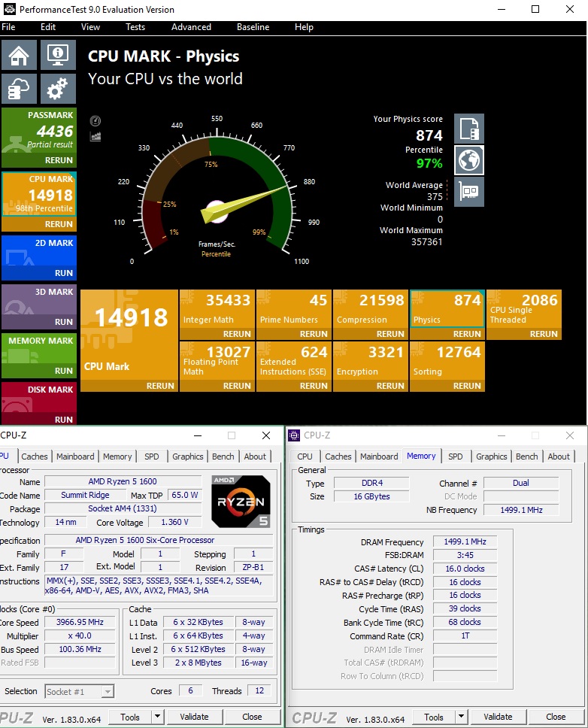Select the Physics 874 score tile

coord(447,309)
